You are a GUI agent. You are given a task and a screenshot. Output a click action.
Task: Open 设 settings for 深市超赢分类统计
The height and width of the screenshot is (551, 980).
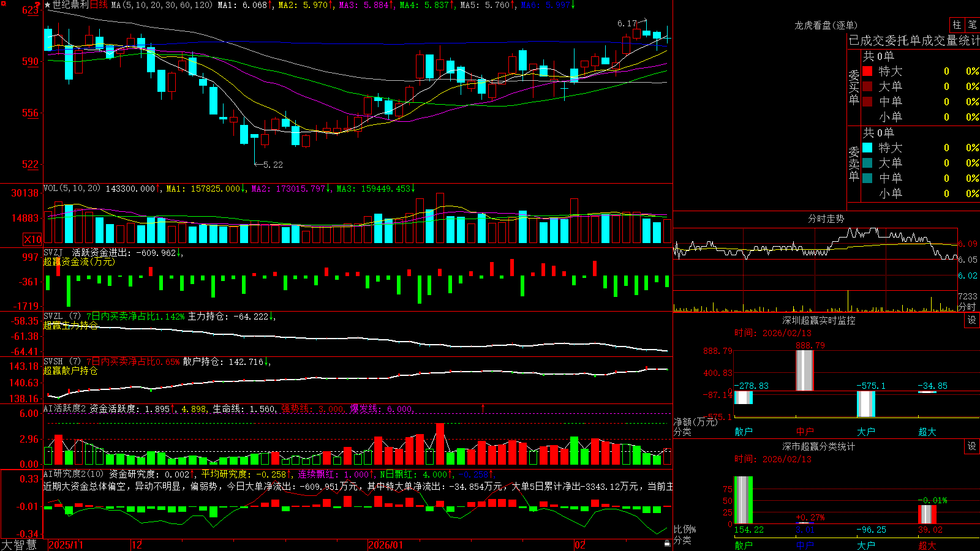[972, 446]
